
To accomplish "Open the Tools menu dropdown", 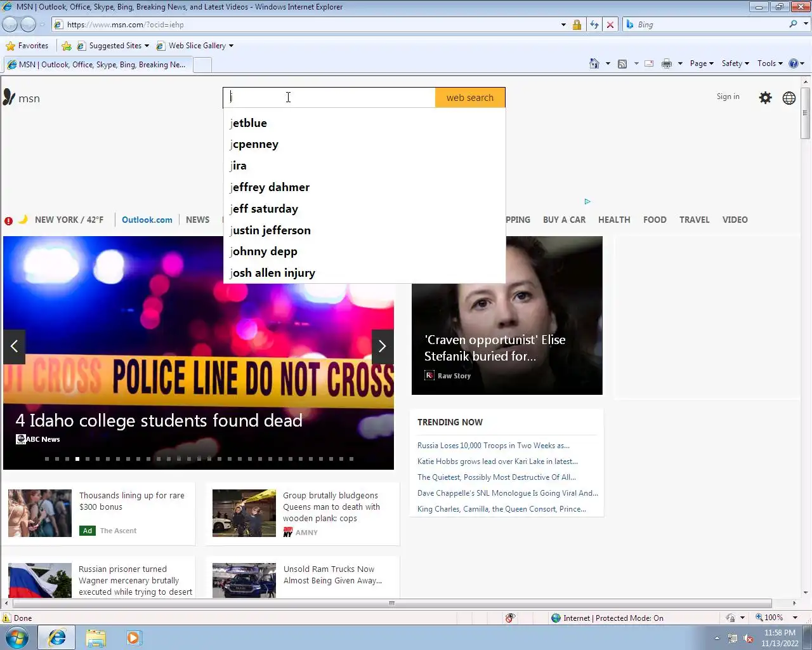I will tap(769, 63).
